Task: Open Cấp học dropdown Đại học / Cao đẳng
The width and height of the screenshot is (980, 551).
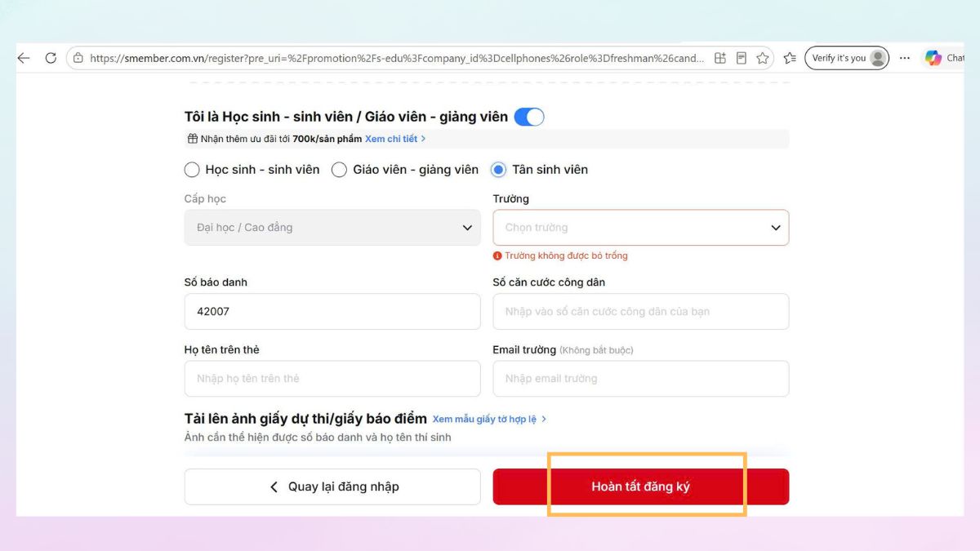Action: (x=332, y=228)
